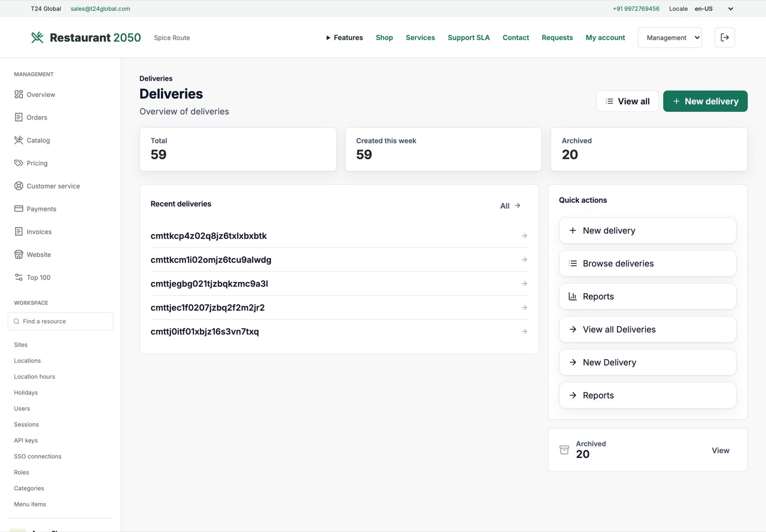Click the Catalog utensils icon in sidebar
The width and height of the screenshot is (766, 532).
tap(19, 140)
